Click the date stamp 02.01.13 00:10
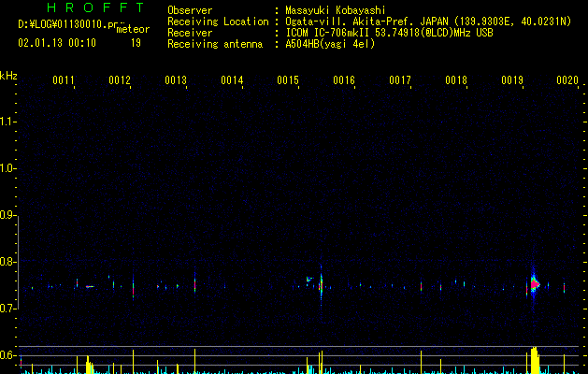 (57, 43)
